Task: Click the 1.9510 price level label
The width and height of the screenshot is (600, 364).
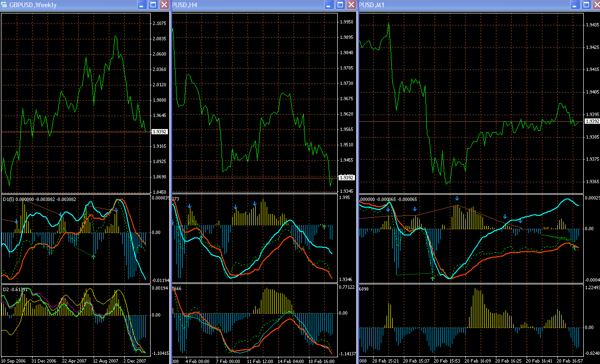Action: 347,145
